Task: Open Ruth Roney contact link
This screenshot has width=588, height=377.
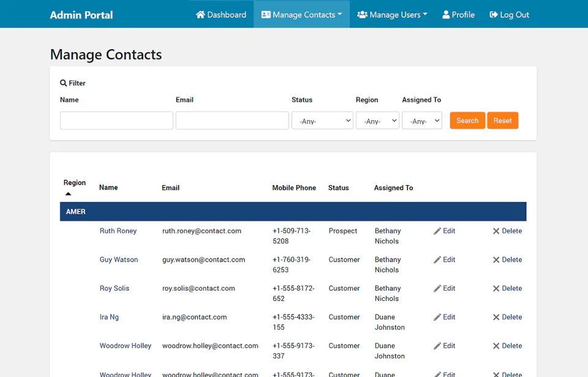Action: (118, 231)
